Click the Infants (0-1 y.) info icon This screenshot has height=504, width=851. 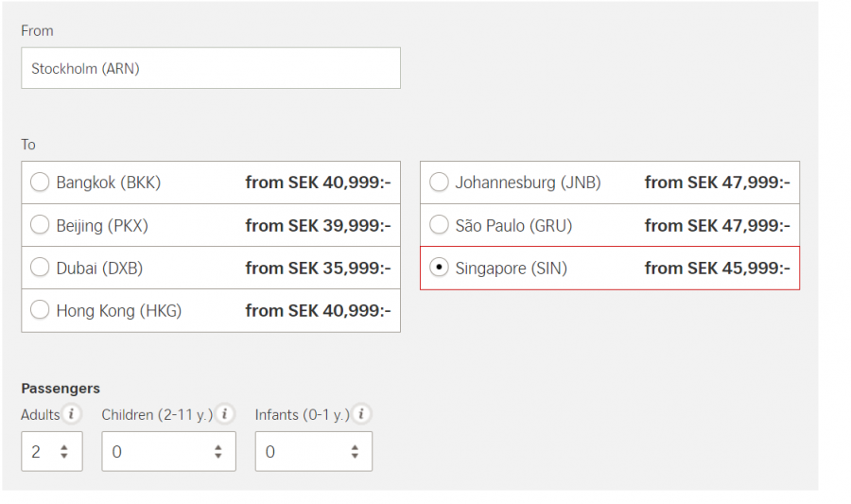(x=361, y=414)
